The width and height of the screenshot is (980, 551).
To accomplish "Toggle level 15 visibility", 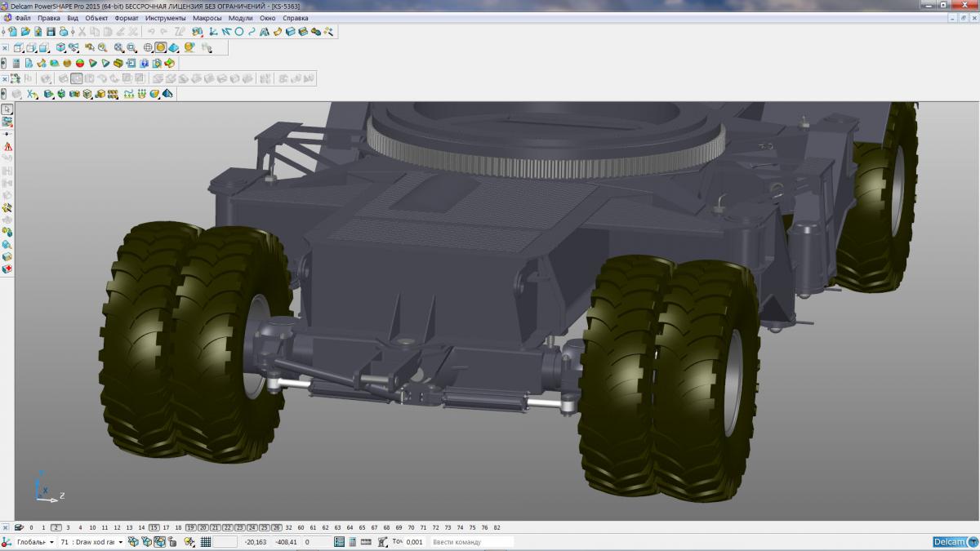I will tap(154, 527).
